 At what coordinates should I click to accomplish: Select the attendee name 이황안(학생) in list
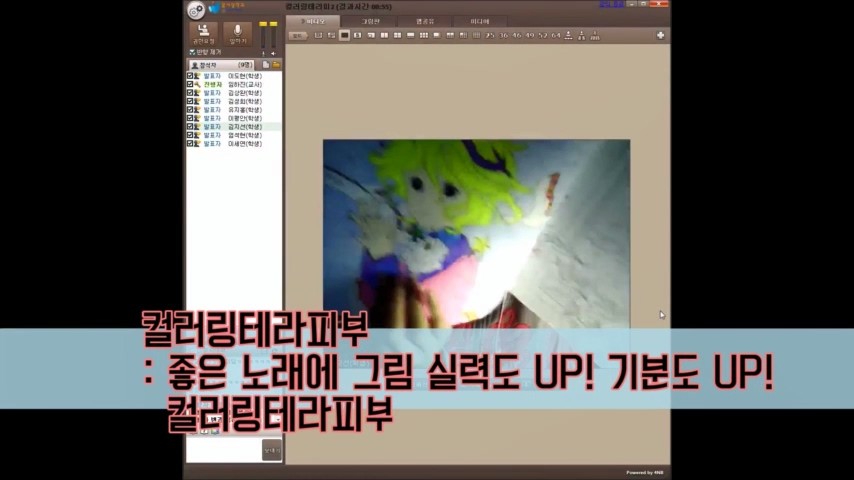(245, 118)
